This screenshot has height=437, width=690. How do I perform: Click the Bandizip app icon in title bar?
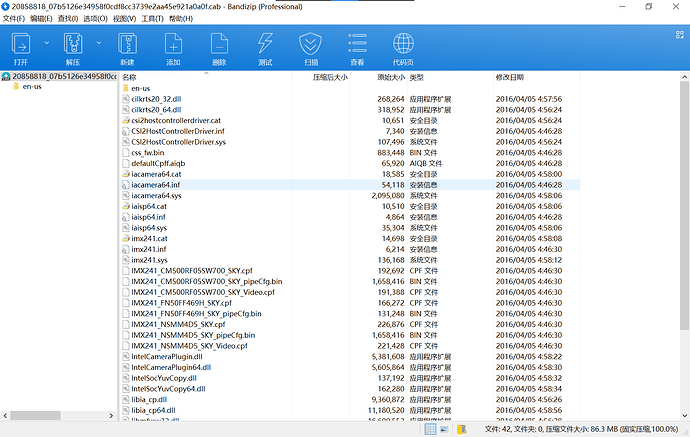click(5, 7)
